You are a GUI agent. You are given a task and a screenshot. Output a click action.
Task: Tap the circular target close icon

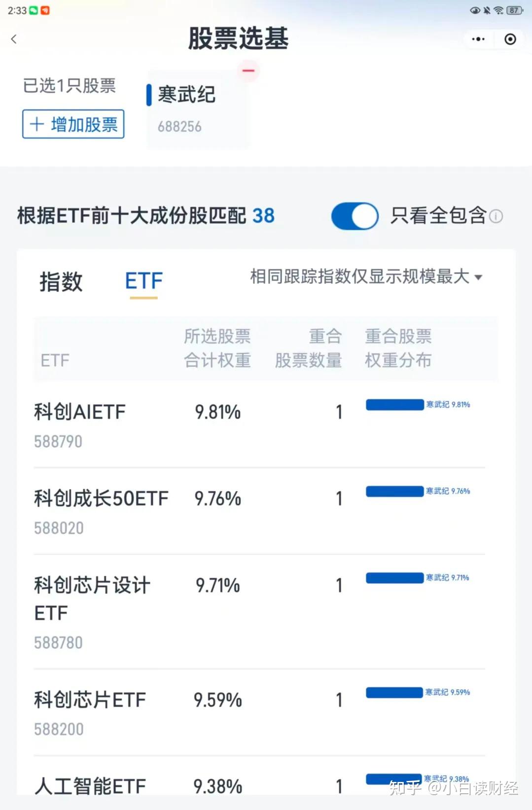point(510,39)
